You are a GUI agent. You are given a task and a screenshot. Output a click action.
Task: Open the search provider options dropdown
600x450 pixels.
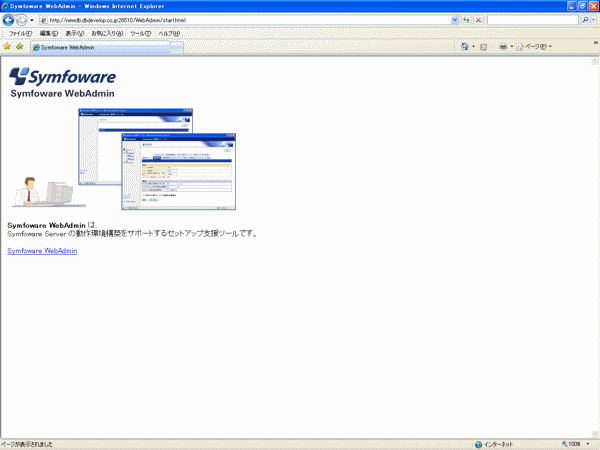[x=593, y=20]
